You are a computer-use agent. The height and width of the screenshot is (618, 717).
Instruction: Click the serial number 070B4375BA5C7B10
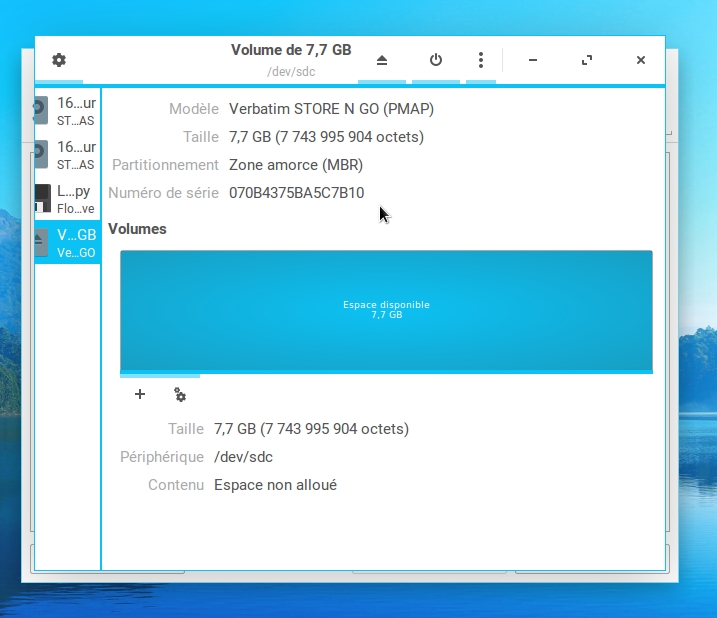point(296,192)
